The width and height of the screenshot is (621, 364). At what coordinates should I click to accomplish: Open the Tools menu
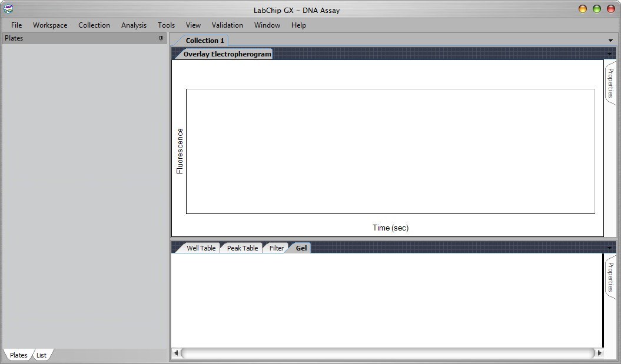pyautogui.click(x=166, y=25)
